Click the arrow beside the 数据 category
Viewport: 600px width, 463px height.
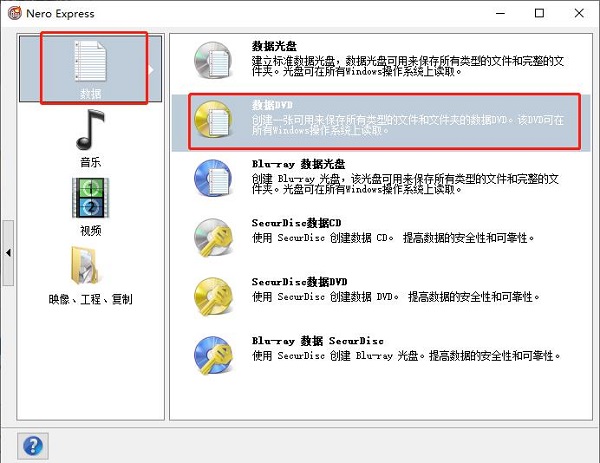(x=152, y=70)
